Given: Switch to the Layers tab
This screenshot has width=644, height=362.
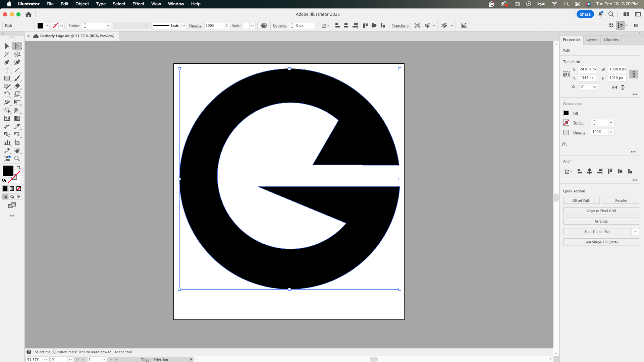Looking at the screenshot, I should [x=591, y=40].
